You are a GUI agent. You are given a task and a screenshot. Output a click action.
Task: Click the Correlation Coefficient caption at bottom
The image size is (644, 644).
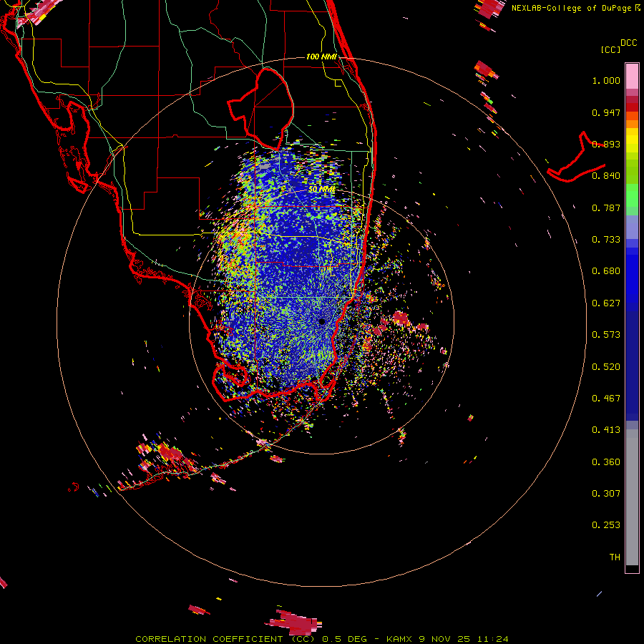[321, 639]
